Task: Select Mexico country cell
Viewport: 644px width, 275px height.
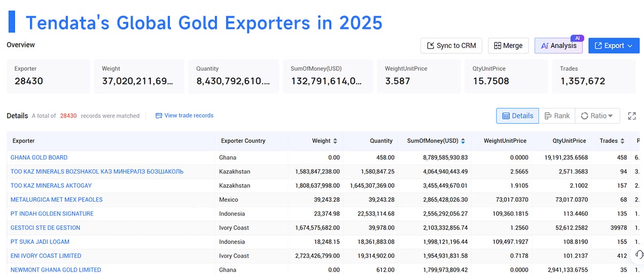Action: (229, 199)
